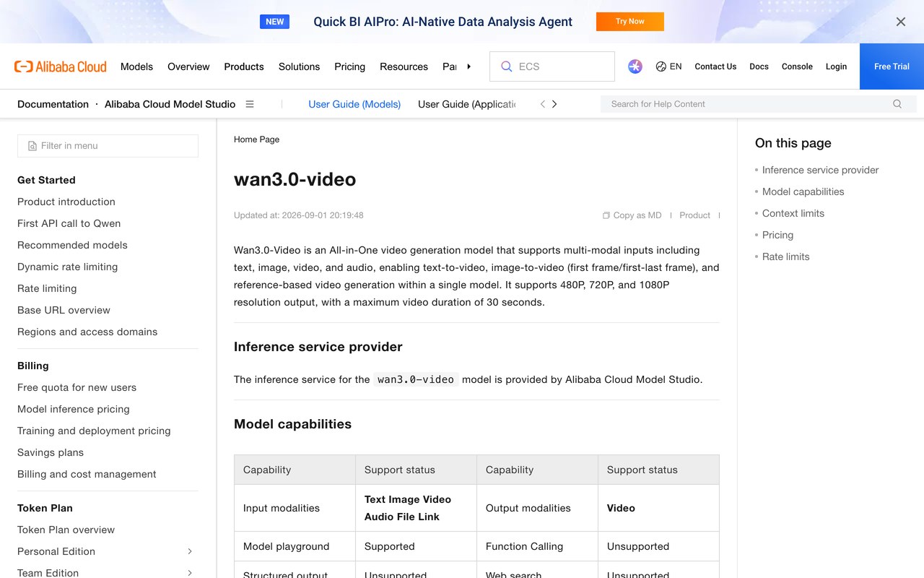Open the Pricing menu

click(x=349, y=66)
